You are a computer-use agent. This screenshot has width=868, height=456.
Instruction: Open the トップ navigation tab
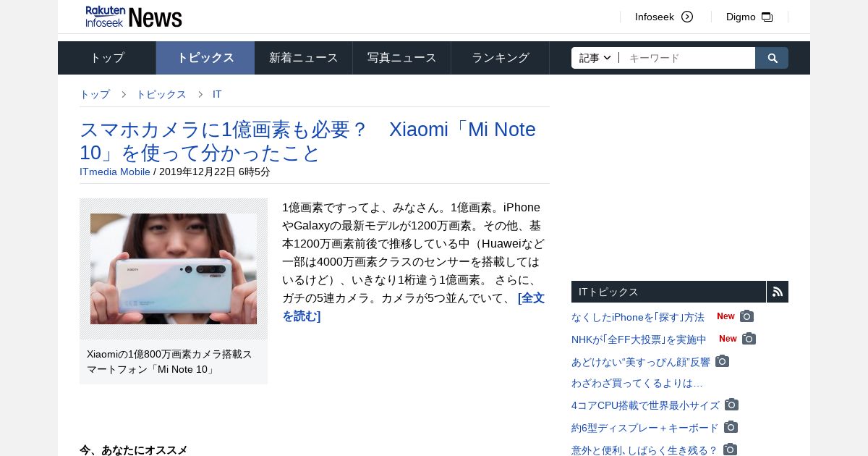coord(107,58)
